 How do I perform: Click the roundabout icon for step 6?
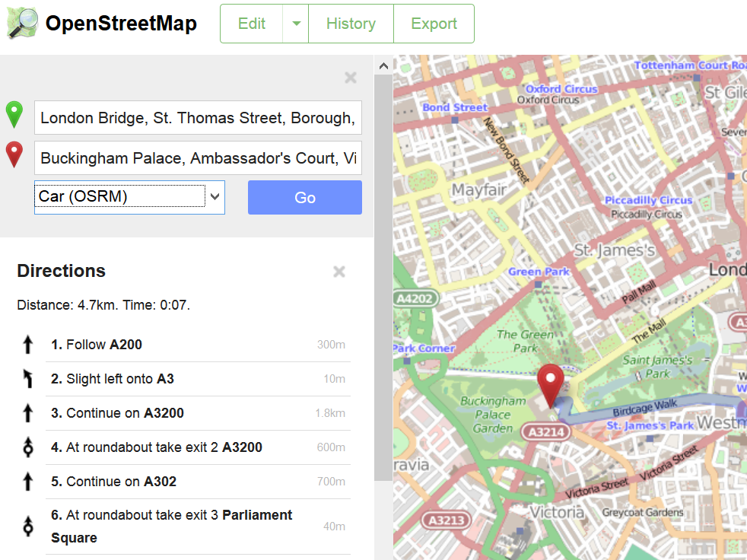click(28, 527)
